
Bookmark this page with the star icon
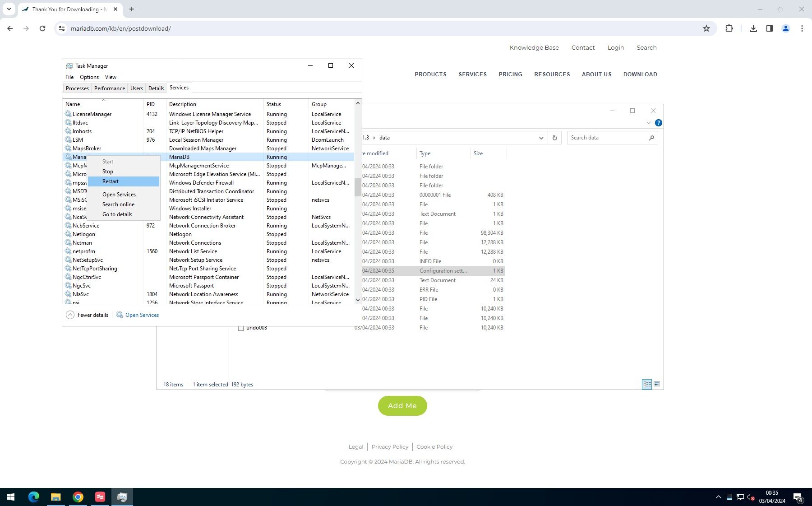click(706, 28)
